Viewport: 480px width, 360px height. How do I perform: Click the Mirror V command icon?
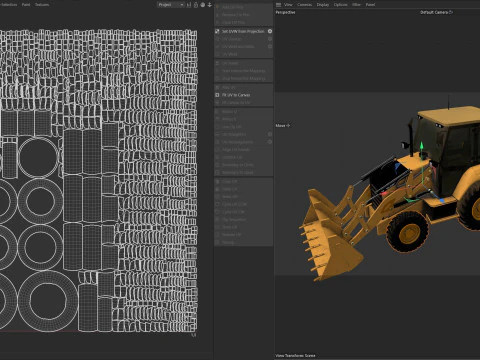click(218, 119)
